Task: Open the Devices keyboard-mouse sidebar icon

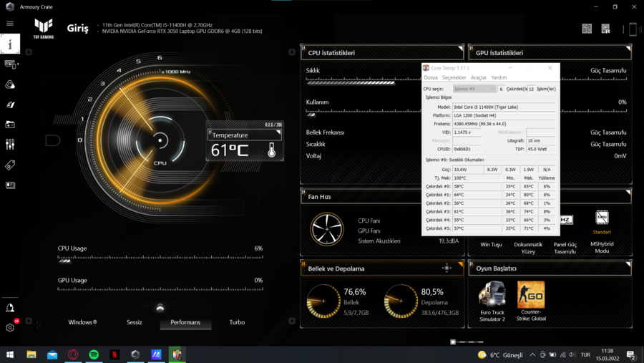Action: (x=10, y=64)
